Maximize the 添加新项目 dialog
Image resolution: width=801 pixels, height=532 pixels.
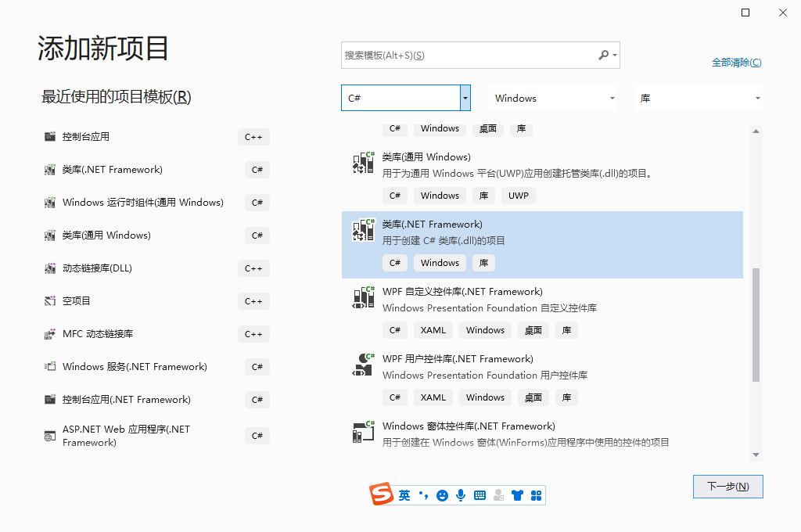[745, 13]
